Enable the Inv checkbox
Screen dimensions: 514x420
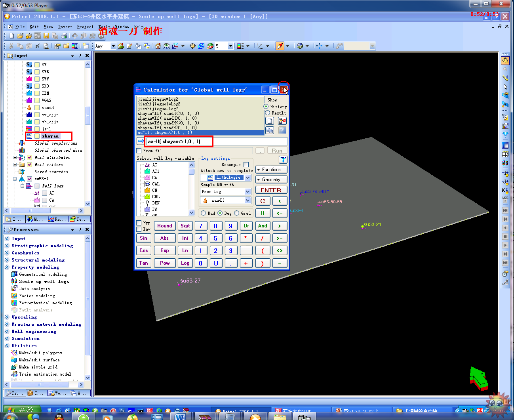click(139, 229)
